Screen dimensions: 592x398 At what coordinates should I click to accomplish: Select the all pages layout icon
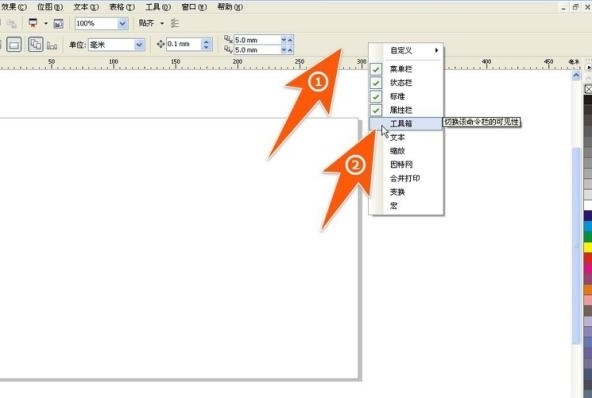[36, 45]
